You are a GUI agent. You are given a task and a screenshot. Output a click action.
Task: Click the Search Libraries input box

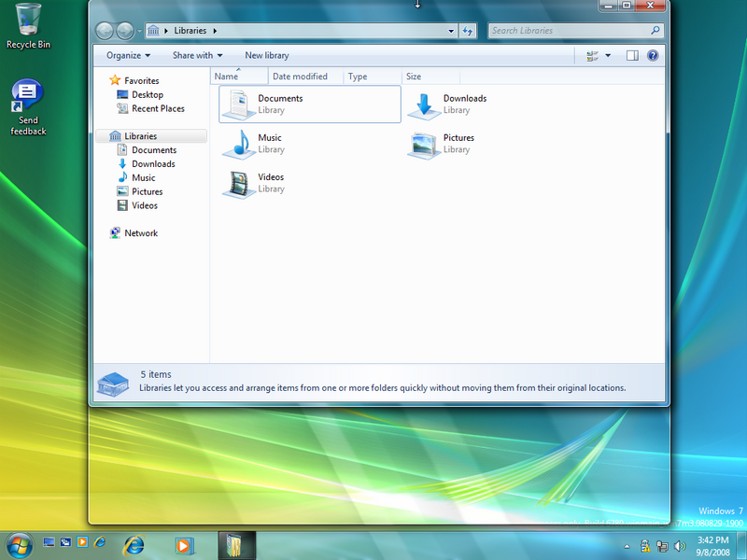(x=568, y=31)
